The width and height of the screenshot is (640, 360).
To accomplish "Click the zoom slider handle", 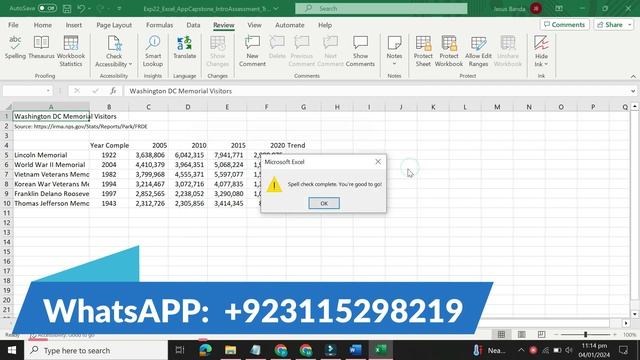I will coord(585,335).
